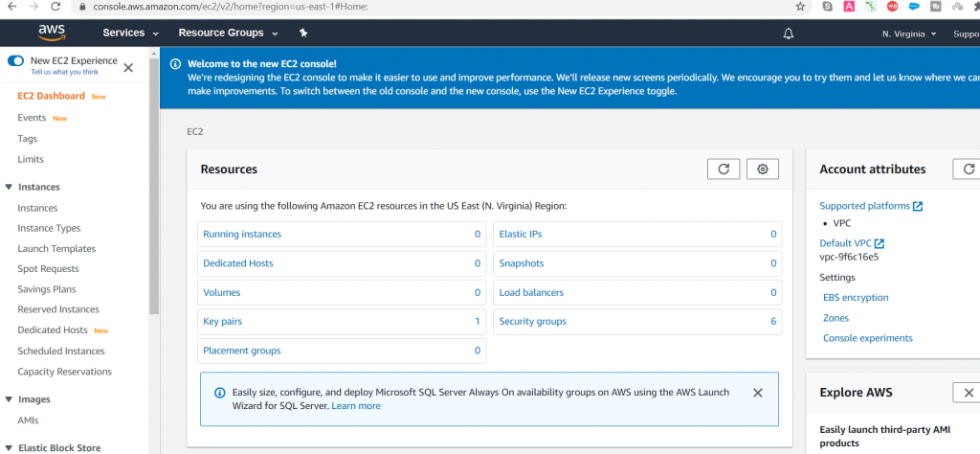Viewport: 980px width, 454px height.
Task: Open the notifications bell
Action: [x=789, y=34]
